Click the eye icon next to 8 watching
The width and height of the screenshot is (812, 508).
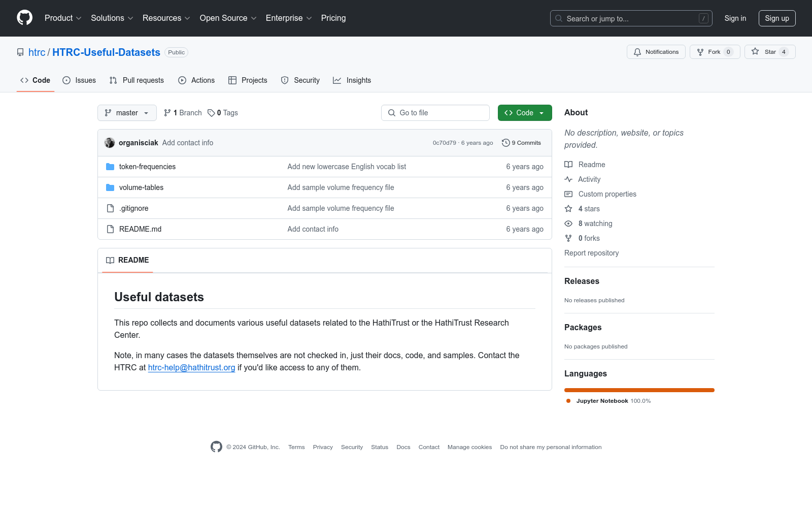[x=568, y=224]
